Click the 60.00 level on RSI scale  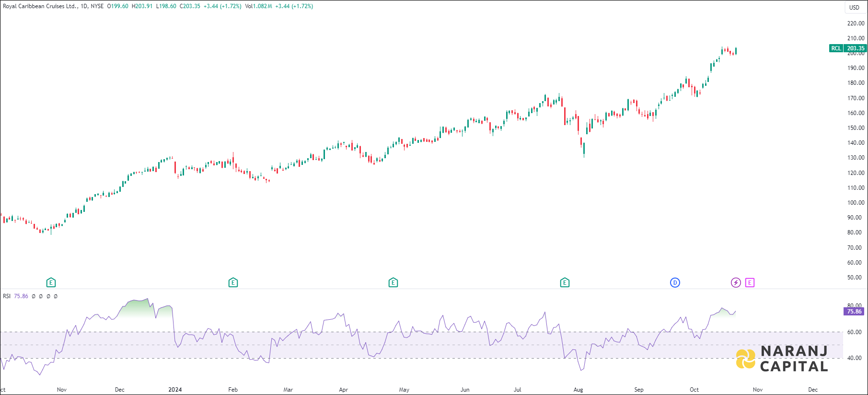(854, 332)
